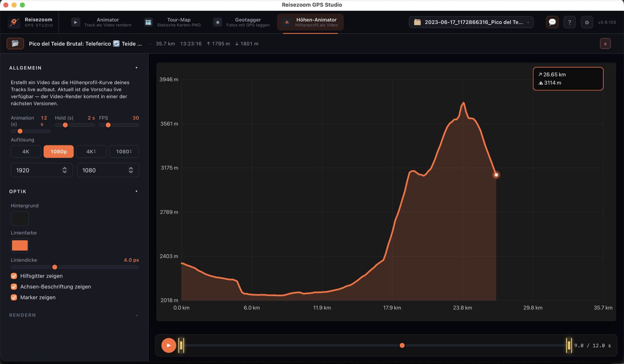The width and height of the screenshot is (624, 364).
Task: Open the help question mark icon
Action: pos(569,22)
